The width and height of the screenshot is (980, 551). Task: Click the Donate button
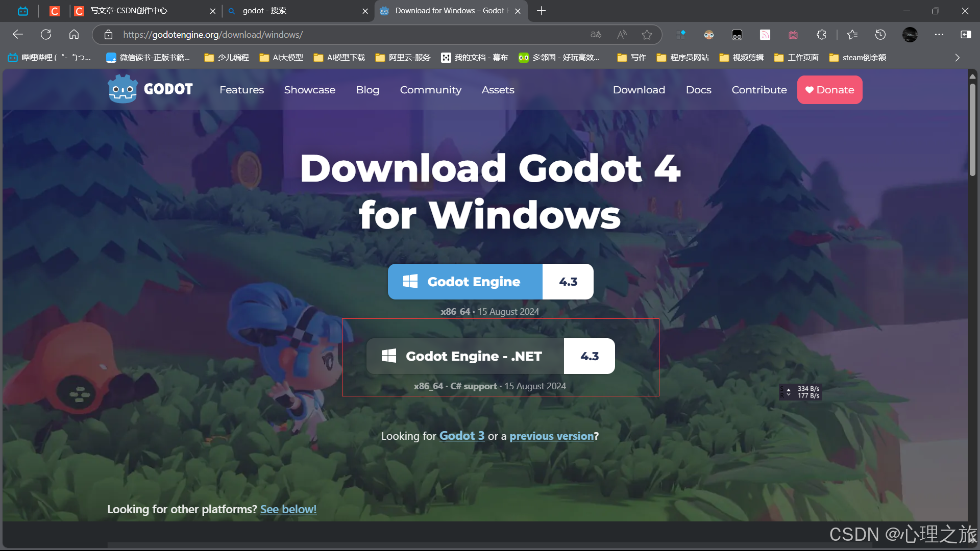[829, 90]
